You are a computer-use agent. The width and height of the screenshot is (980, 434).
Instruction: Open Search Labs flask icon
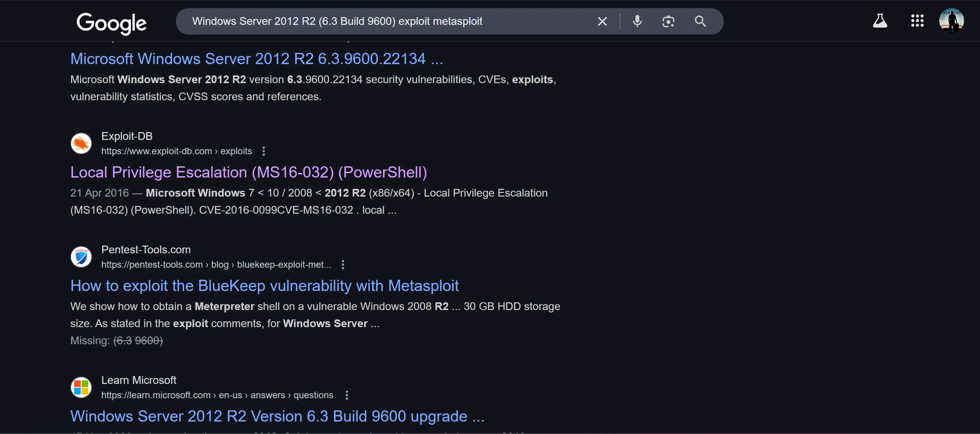point(880,21)
